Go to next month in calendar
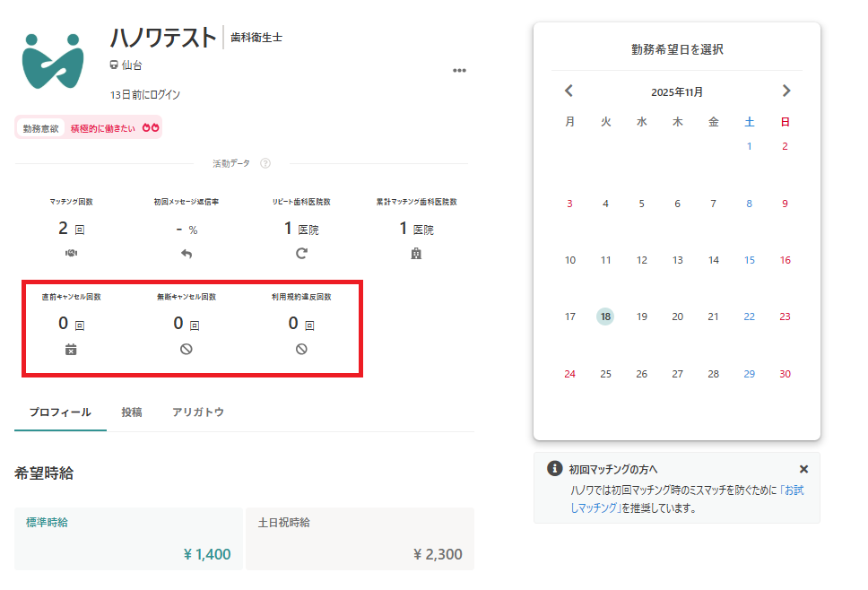This screenshot has height=590, width=868. 786,91
